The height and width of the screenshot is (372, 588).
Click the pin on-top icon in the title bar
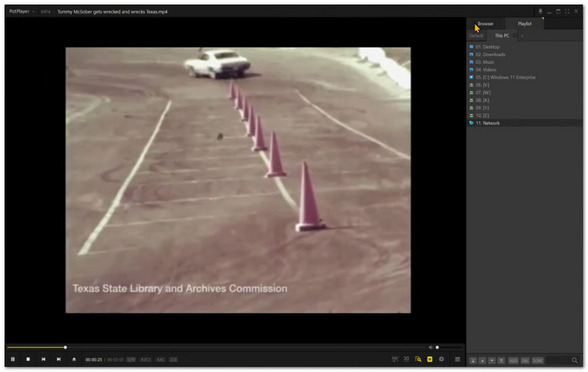pos(540,12)
